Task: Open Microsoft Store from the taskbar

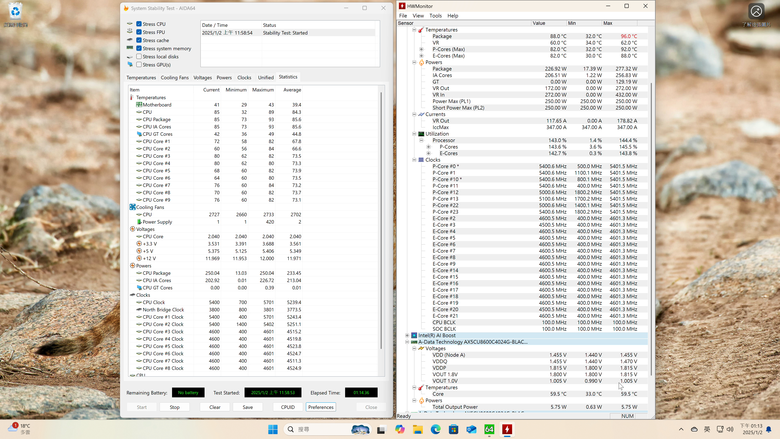Action: pos(453,430)
